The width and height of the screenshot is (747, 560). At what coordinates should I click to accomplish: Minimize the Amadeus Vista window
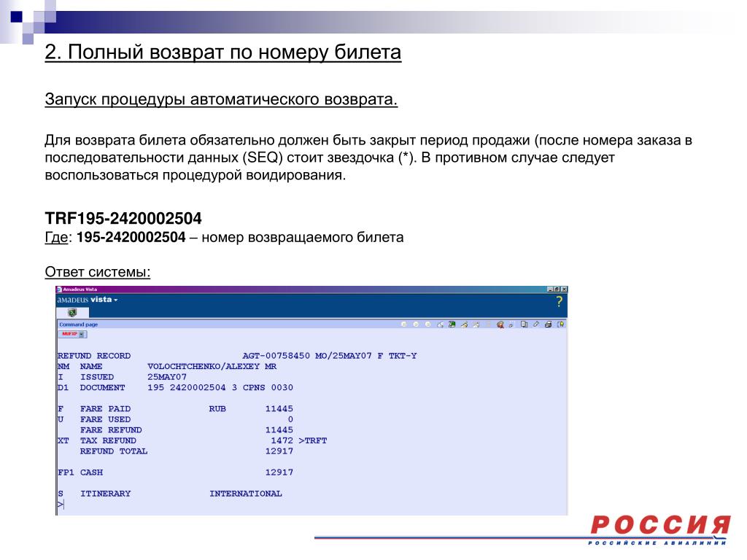[x=550, y=289]
